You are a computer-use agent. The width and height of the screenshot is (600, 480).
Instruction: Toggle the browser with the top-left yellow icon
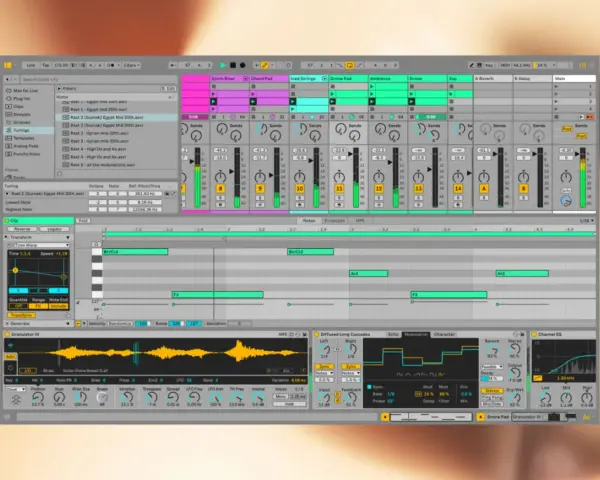click(8, 65)
